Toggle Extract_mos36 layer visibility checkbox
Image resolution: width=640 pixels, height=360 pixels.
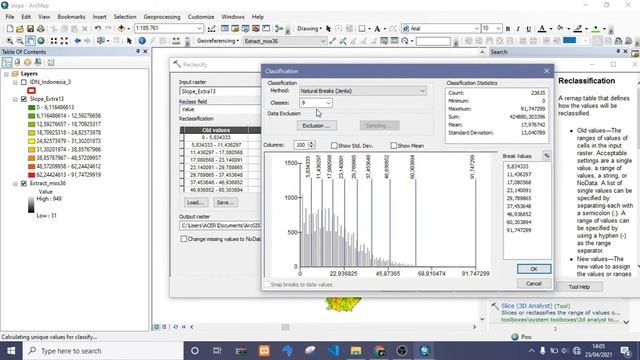[24, 183]
